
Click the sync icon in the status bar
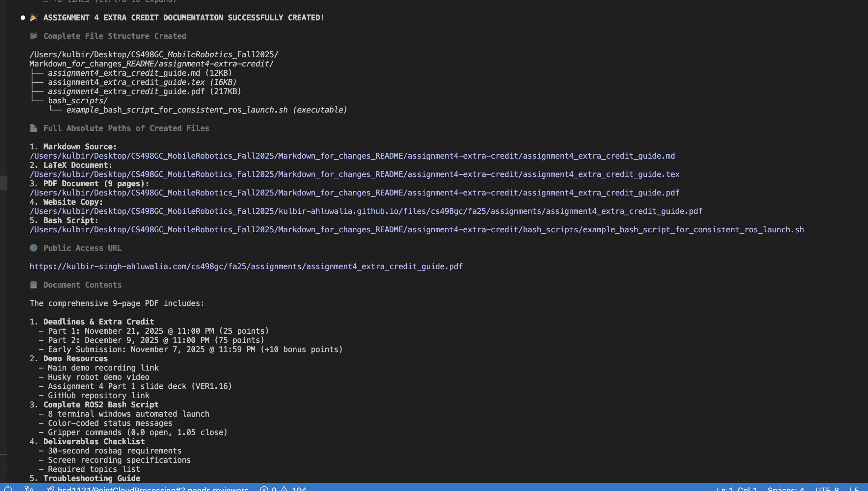click(x=8, y=488)
